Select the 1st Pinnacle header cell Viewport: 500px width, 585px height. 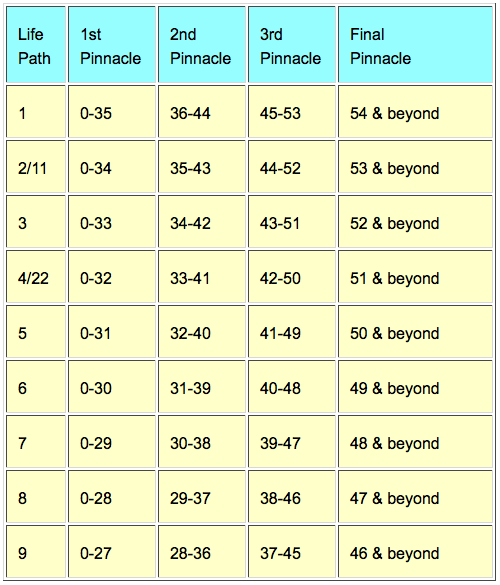tap(112, 44)
